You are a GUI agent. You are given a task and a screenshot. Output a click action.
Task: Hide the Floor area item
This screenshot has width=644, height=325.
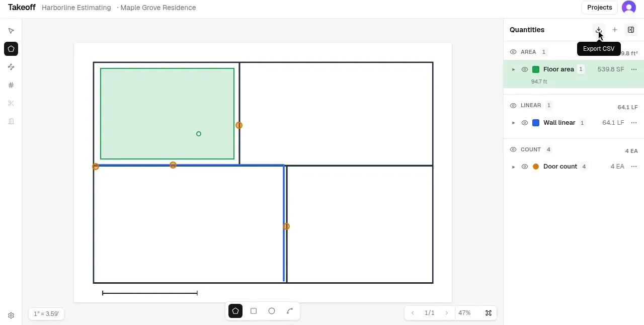tap(525, 69)
